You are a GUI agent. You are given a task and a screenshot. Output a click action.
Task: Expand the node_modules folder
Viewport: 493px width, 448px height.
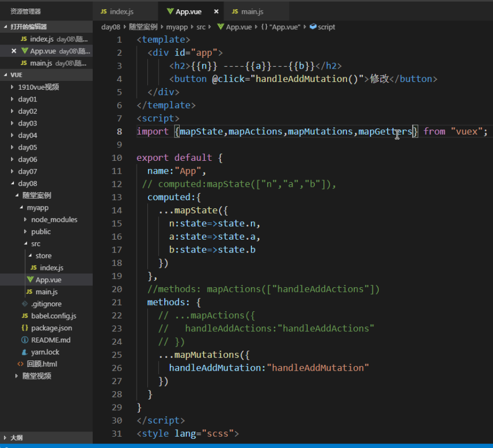[x=46, y=220]
